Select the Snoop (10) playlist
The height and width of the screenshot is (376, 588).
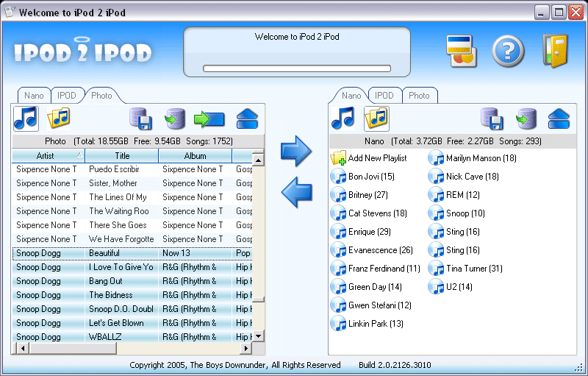click(x=456, y=213)
